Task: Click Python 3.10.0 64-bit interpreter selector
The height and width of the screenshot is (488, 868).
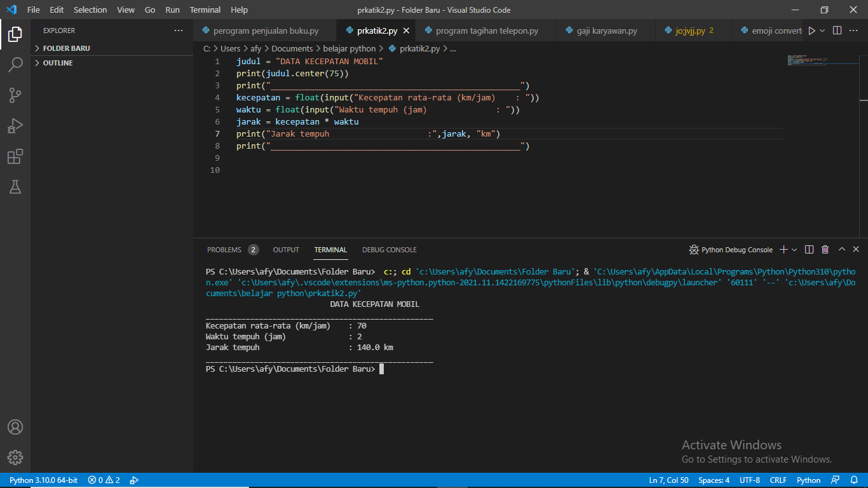Action: pyautogui.click(x=43, y=480)
